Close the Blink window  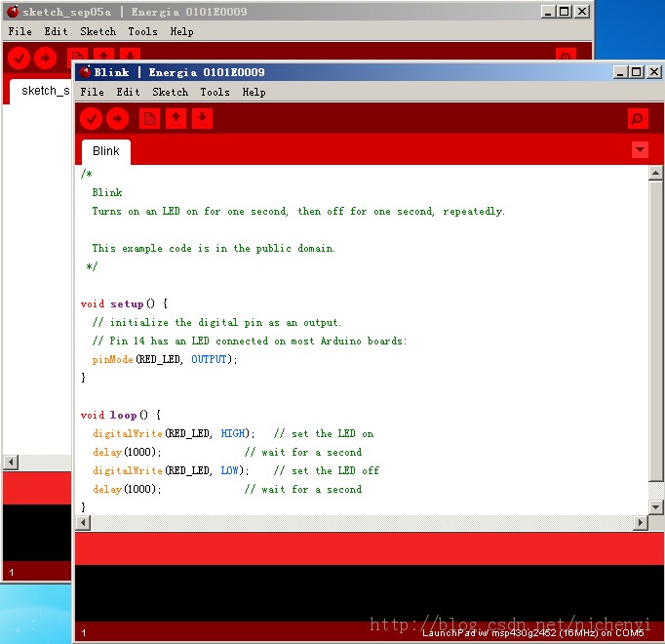coord(654,72)
